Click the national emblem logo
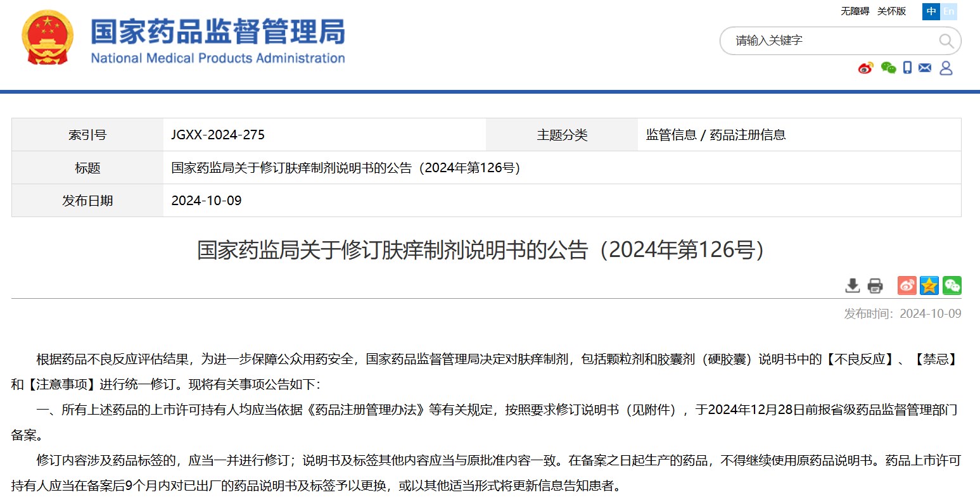Screen dimensions: 980x502 (x=47, y=38)
